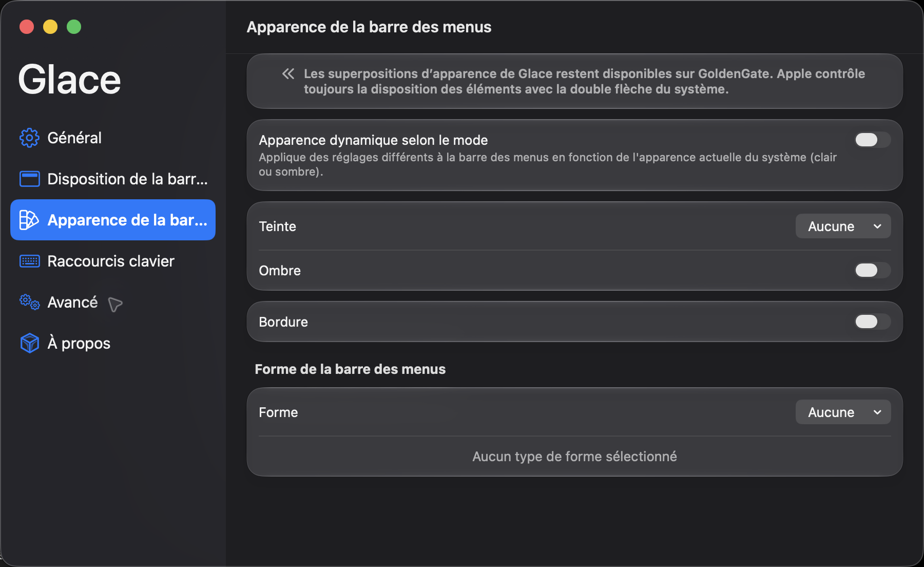This screenshot has width=924, height=567.
Task: Click the page title 'Apparence de la barre des menus'
Action: point(369,27)
